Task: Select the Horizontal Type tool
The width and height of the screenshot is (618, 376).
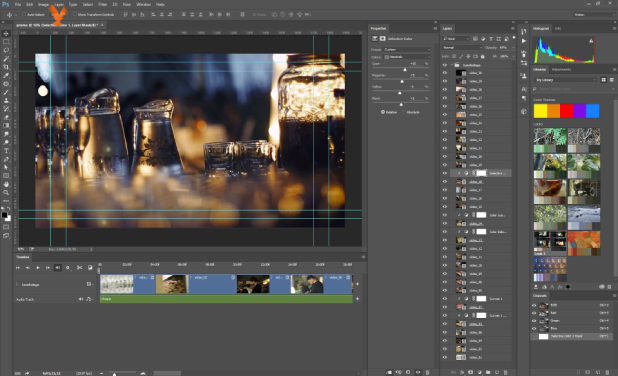Action: [6, 151]
